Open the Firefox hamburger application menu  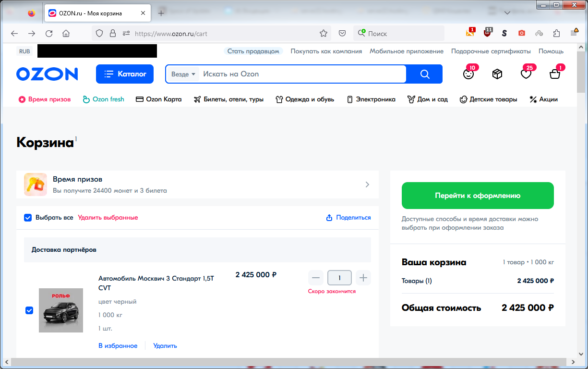point(574,33)
